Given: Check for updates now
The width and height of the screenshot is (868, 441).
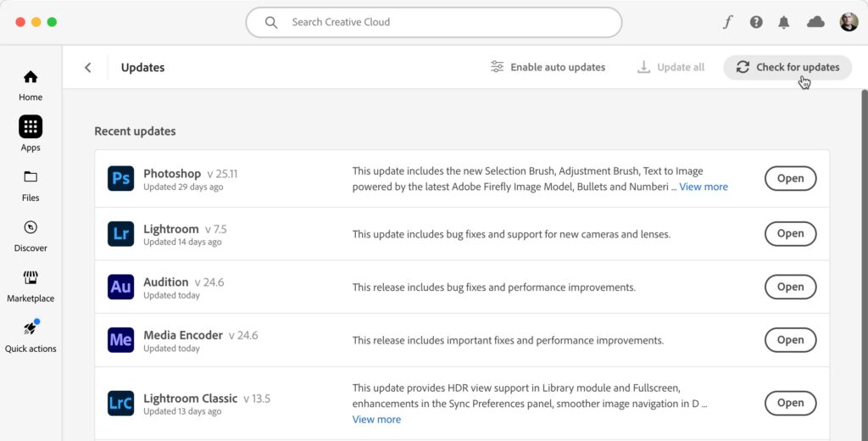Looking at the screenshot, I should click(x=787, y=67).
